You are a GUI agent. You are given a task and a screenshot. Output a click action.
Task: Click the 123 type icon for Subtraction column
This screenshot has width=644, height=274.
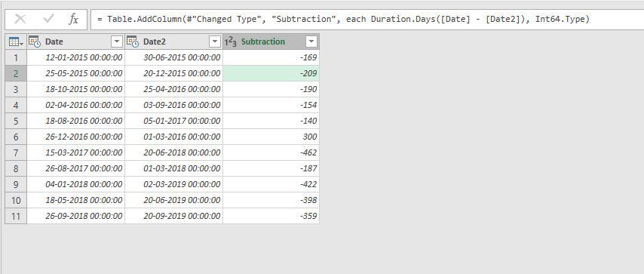coord(231,42)
